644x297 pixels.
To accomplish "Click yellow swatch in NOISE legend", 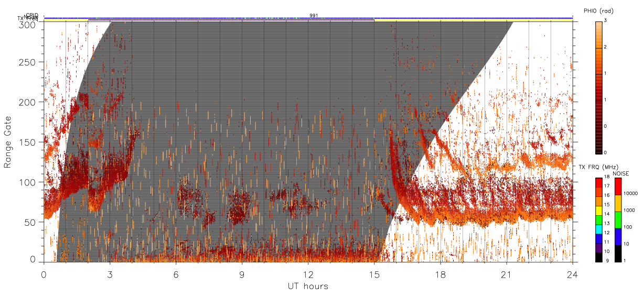I will coord(619,203).
